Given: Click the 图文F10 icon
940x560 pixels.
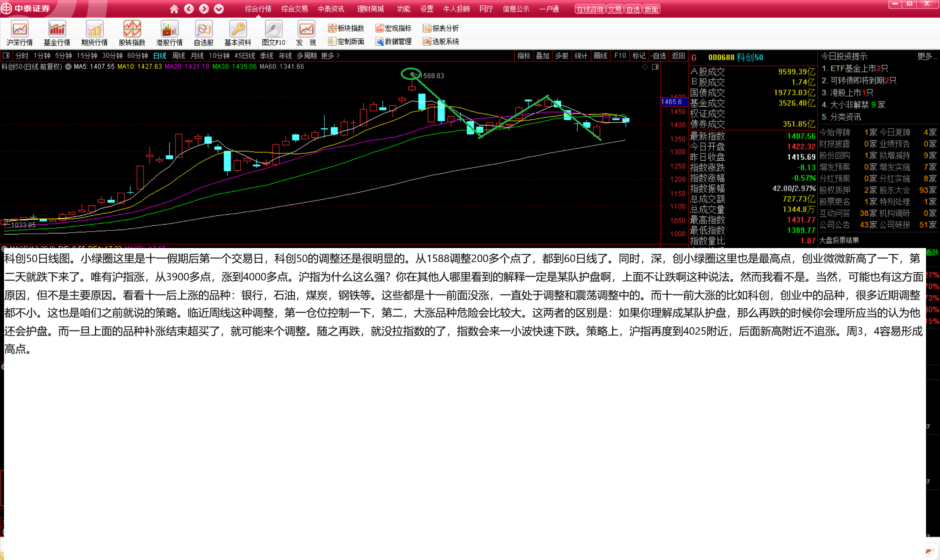Looking at the screenshot, I should pyautogui.click(x=273, y=29).
